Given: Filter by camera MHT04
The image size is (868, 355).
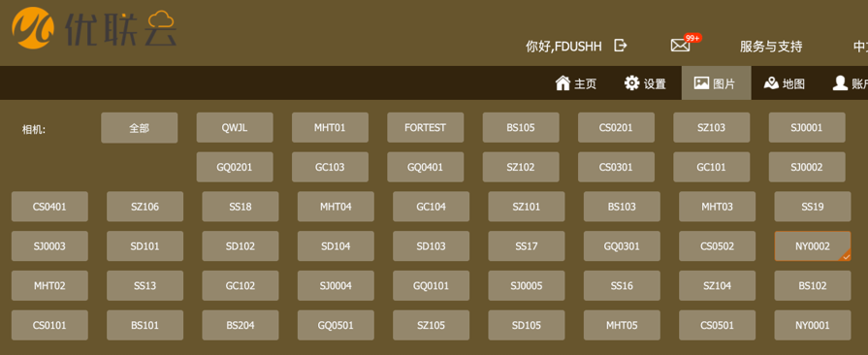Looking at the screenshot, I should tap(336, 207).
